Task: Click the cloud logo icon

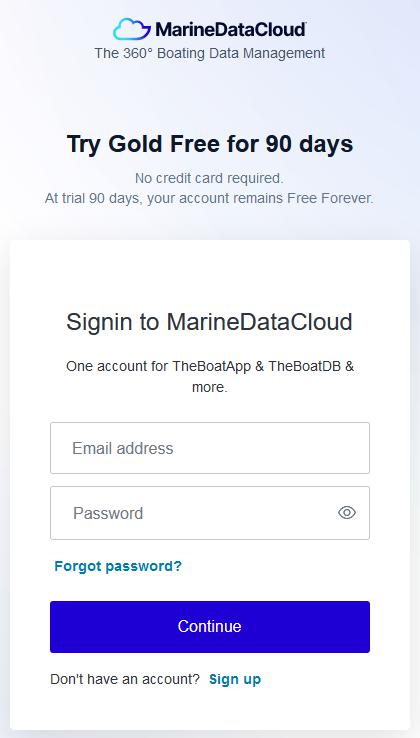Action: (131, 29)
